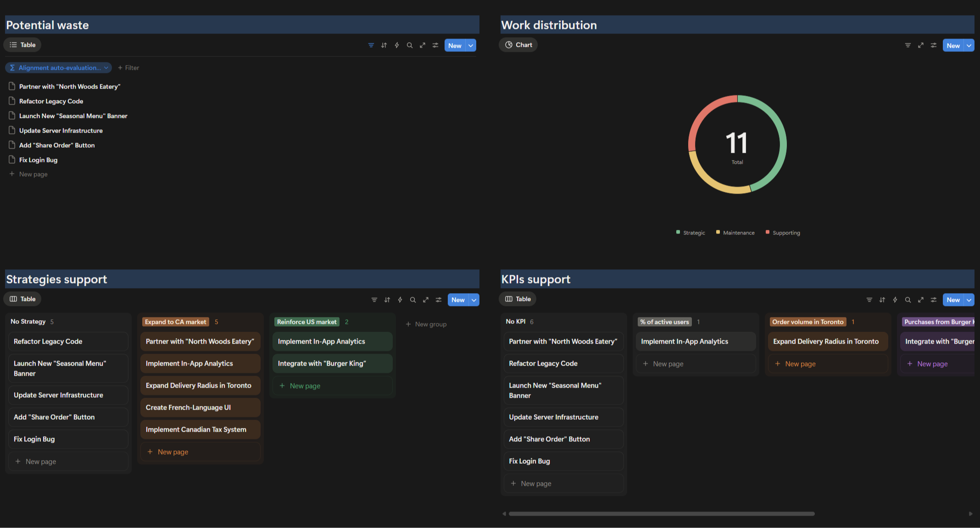Add a filter in Potential waste
980x528 pixels.
click(128, 68)
